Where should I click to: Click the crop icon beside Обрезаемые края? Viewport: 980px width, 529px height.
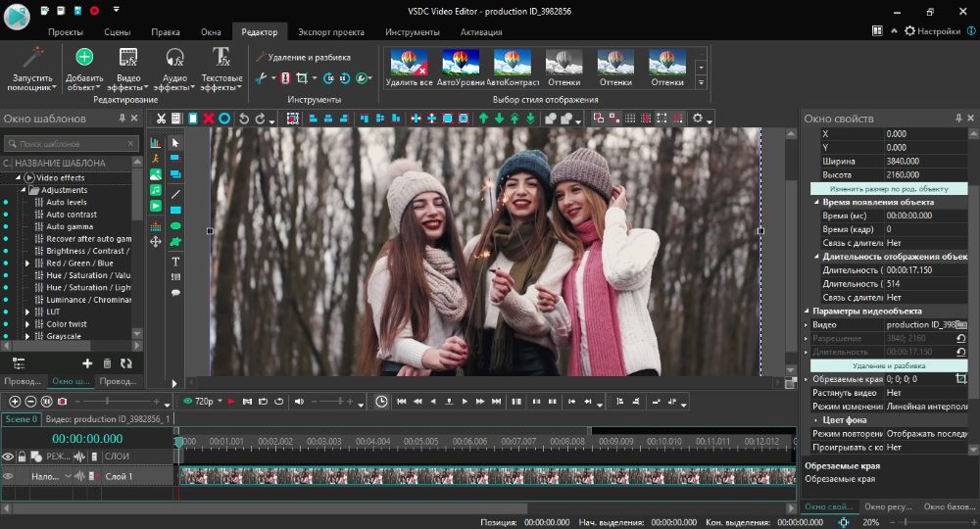pyautogui.click(x=960, y=378)
